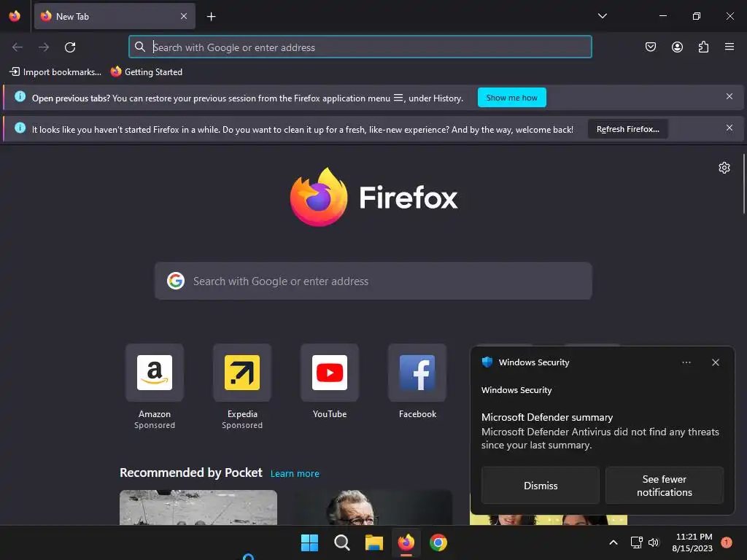Open the Firefox application hamburger menu

coord(729,47)
